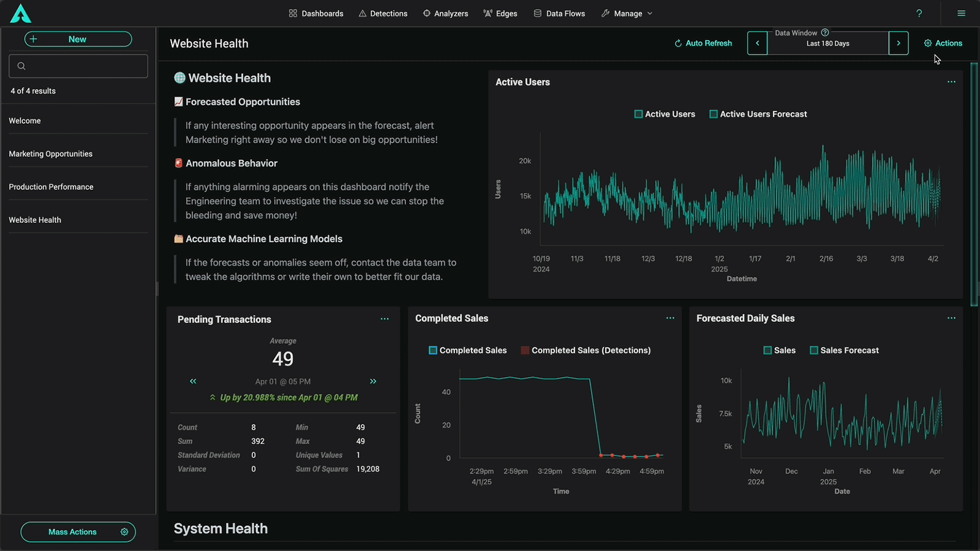Open Pending Transactions panel options menu

[x=385, y=319]
